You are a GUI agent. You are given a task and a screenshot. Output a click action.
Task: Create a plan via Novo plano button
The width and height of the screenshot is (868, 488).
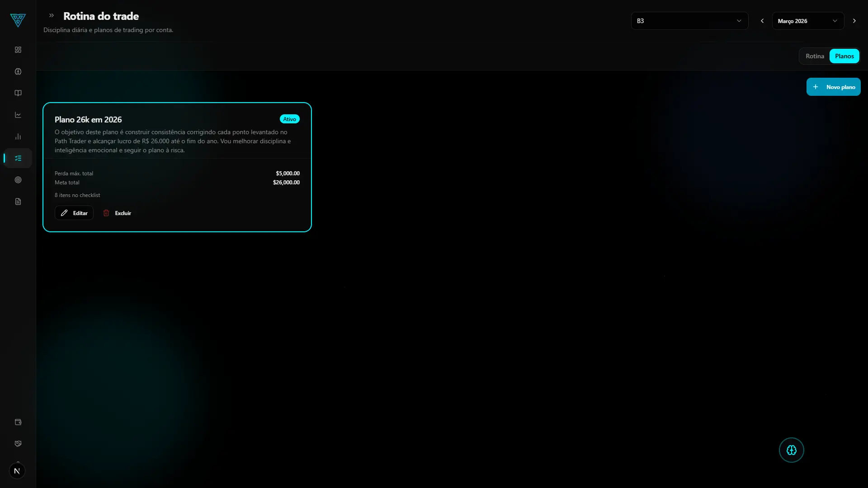(x=834, y=86)
